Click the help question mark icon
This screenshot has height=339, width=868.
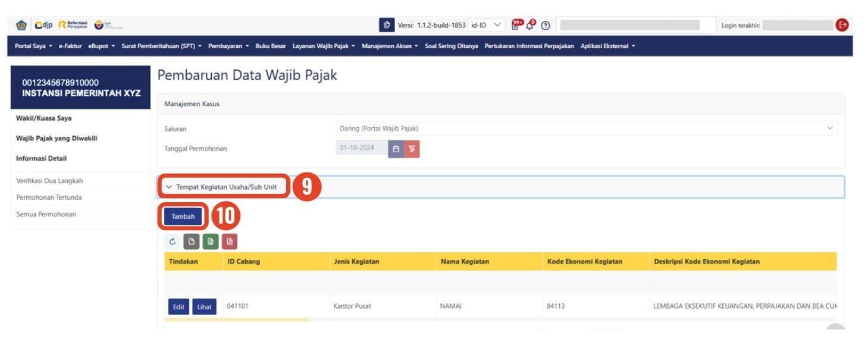pos(545,26)
